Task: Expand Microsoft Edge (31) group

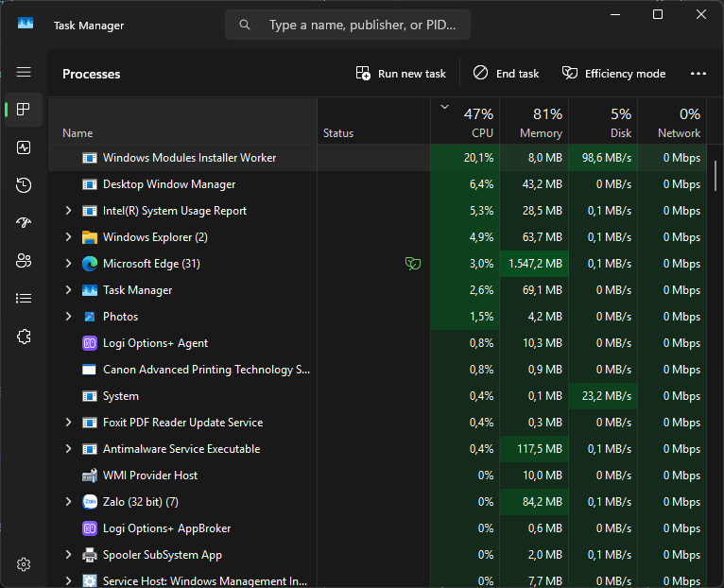Action: [x=68, y=264]
